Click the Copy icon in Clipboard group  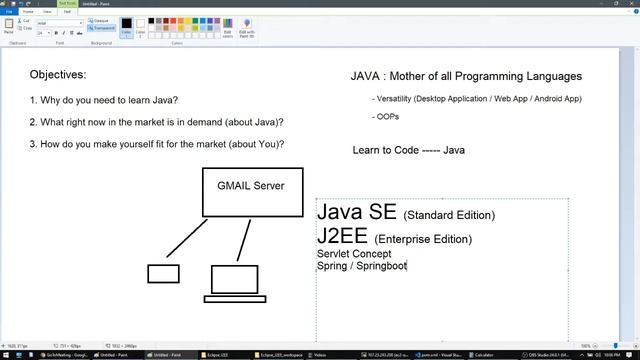(x=20, y=28)
